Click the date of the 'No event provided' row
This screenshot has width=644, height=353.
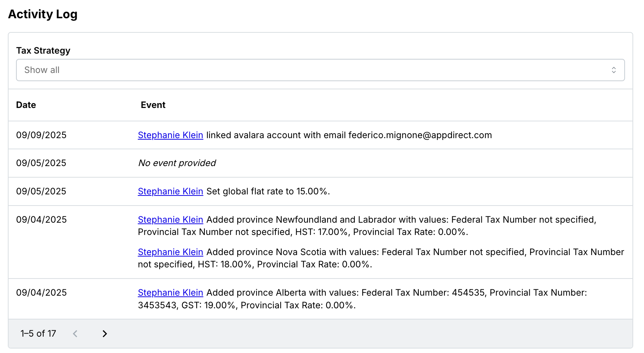pyautogui.click(x=41, y=163)
